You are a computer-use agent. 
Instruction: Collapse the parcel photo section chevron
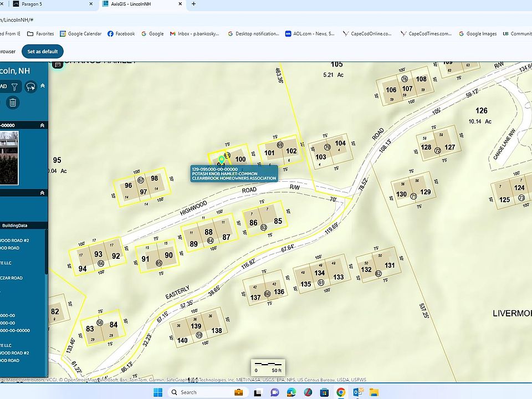(42, 125)
